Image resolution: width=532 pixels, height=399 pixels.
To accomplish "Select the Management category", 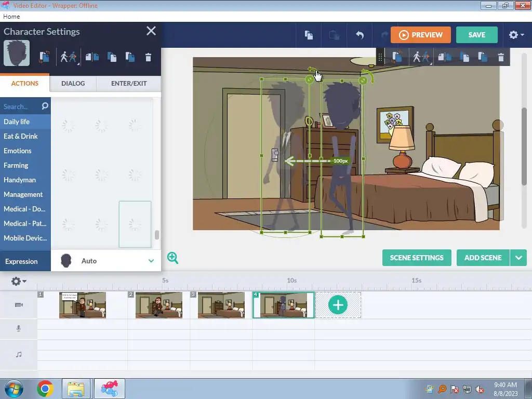I will tap(25, 194).
